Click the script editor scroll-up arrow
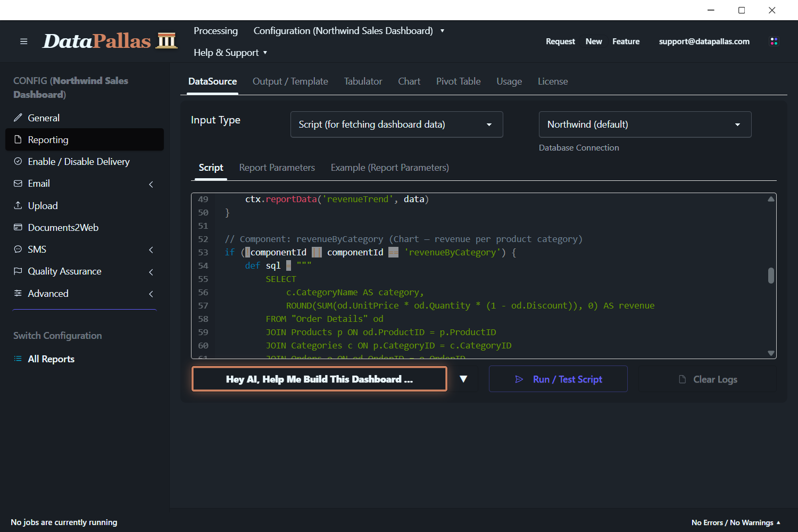798x532 pixels. pos(771,199)
